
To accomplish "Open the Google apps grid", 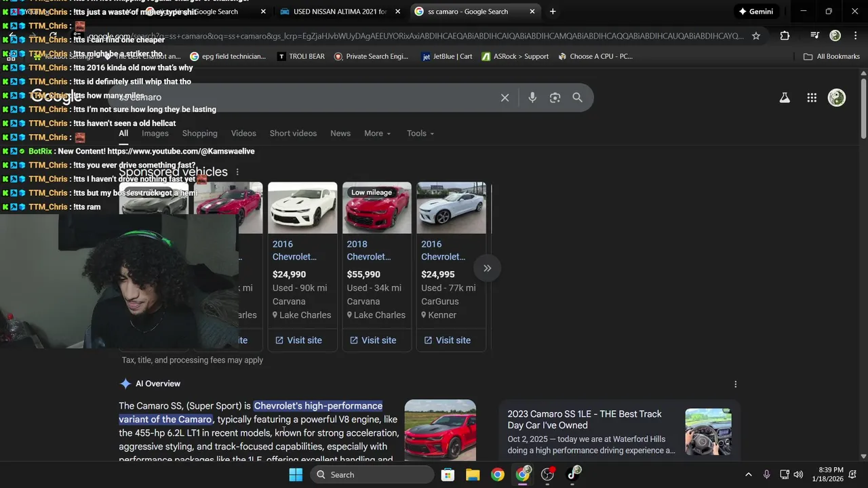I will [x=812, y=98].
